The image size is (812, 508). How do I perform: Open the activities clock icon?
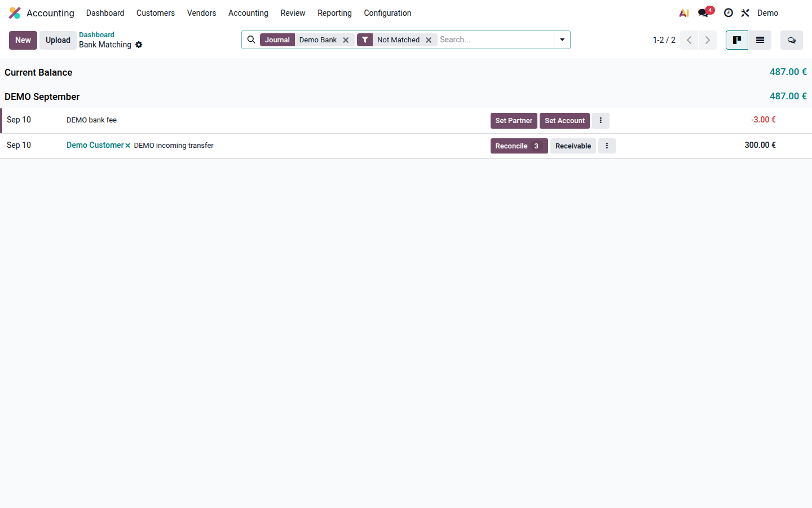(x=729, y=13)
